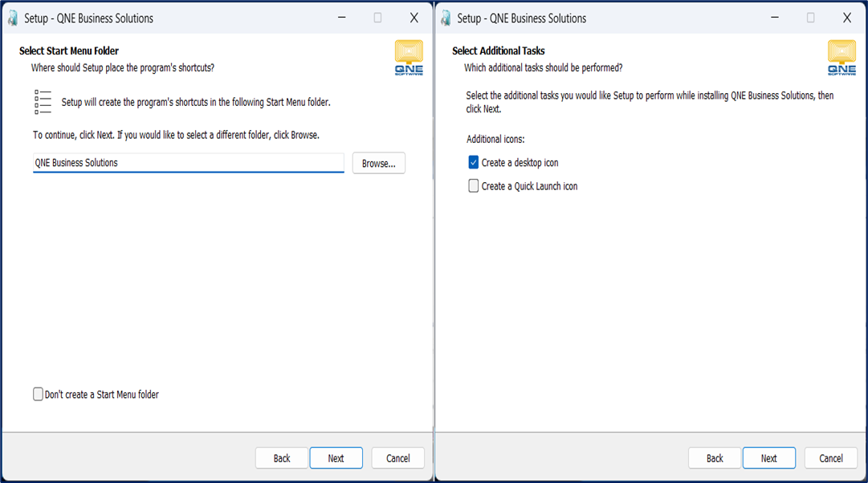The width and height of the screenshot is (868, 483).
Task: Click QNE logo in Additional Tasks window
Action: tap(842, 58)
